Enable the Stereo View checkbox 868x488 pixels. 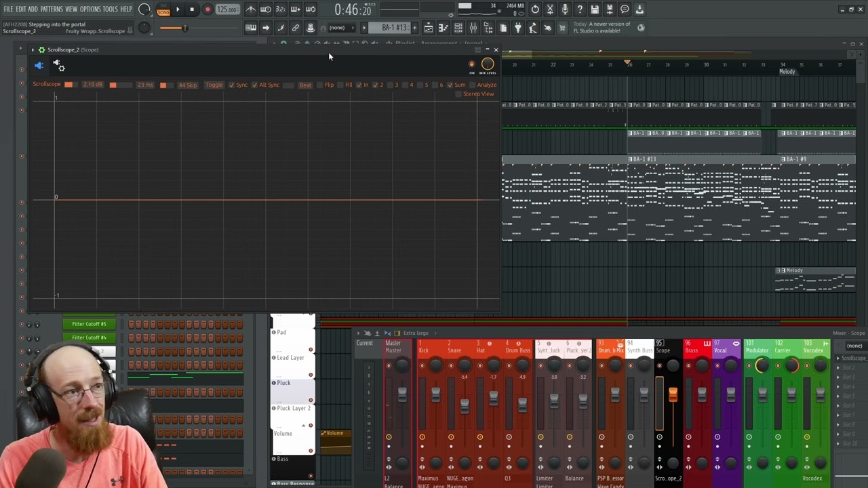click(x=458, y=94)
